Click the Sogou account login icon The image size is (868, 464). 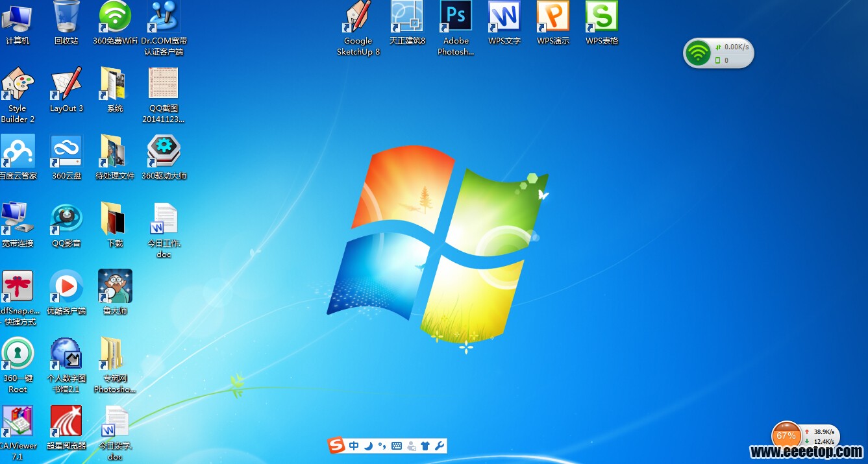point(411,446)
